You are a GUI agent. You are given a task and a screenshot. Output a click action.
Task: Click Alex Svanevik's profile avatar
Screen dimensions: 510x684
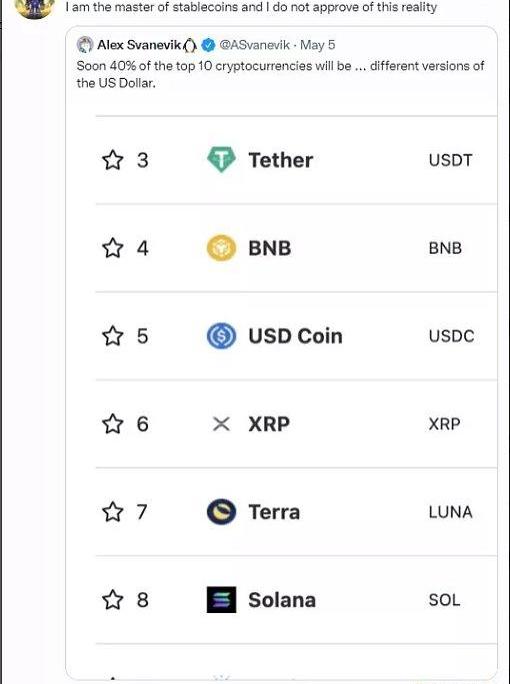click(85, 44)
